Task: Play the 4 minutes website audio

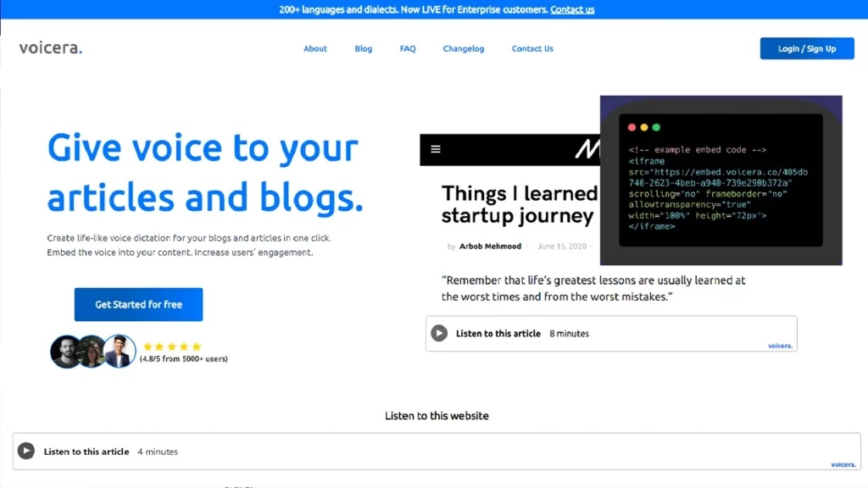Action: coord(26,452)
